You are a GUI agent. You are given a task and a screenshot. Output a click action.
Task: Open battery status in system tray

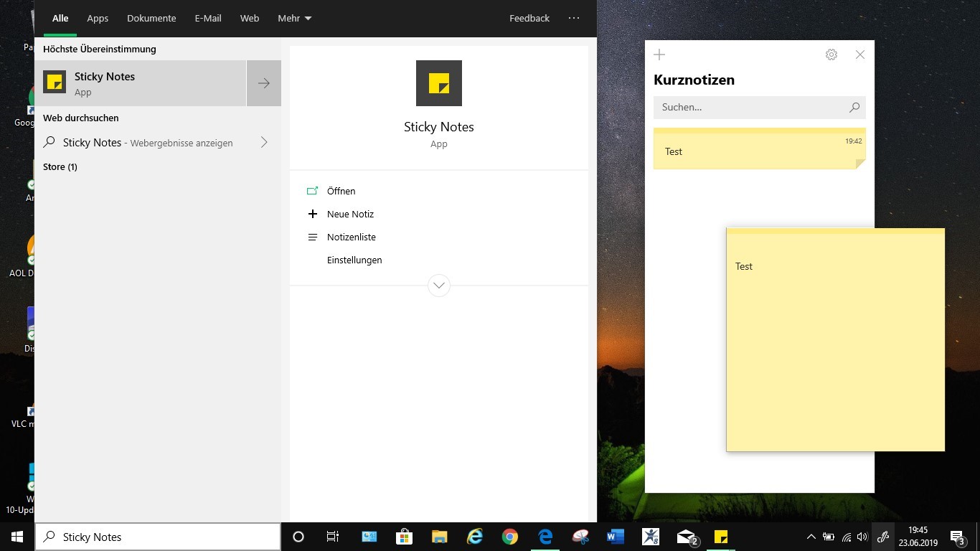click(829, 537)
